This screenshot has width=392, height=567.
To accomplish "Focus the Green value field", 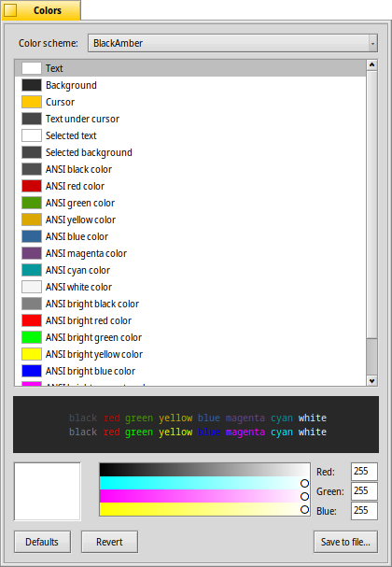I will pos(364,490).
